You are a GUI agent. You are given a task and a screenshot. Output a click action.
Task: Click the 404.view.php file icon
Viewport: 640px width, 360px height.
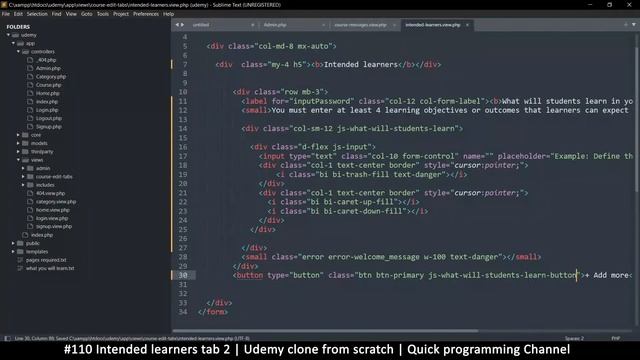pyautogui.click(x=30, y=193)
